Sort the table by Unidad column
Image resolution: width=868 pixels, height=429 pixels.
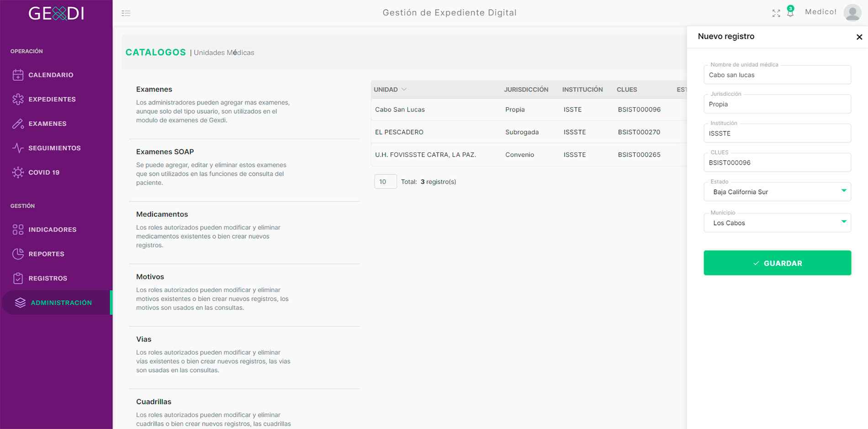click(x=390, y=89)
